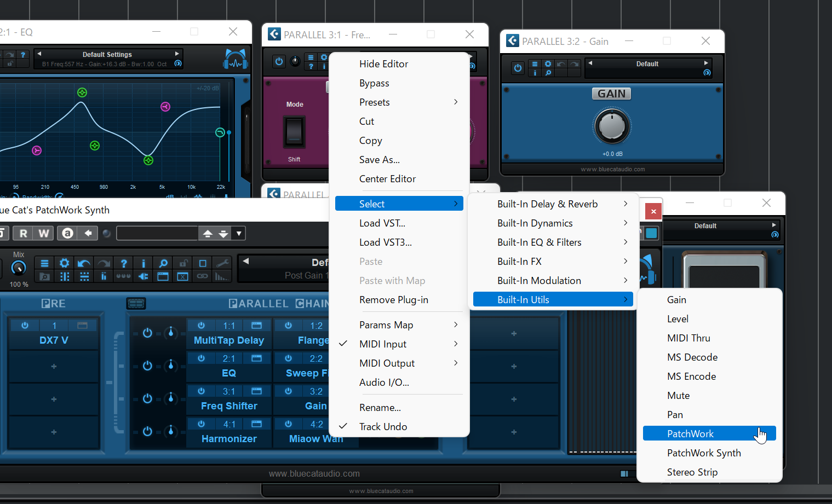Click the round 'a' button next to W
Screen dimensions: 832x504
coord(67,233)
